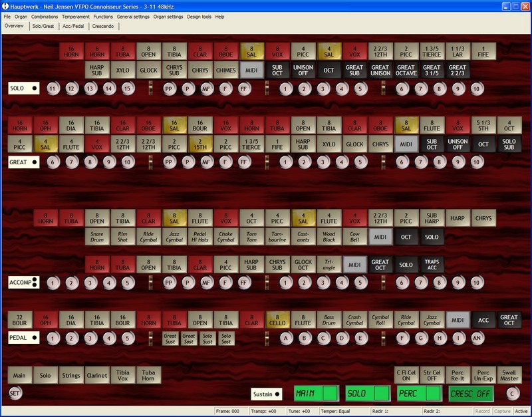Click the Great Sust pedal button

170,337
